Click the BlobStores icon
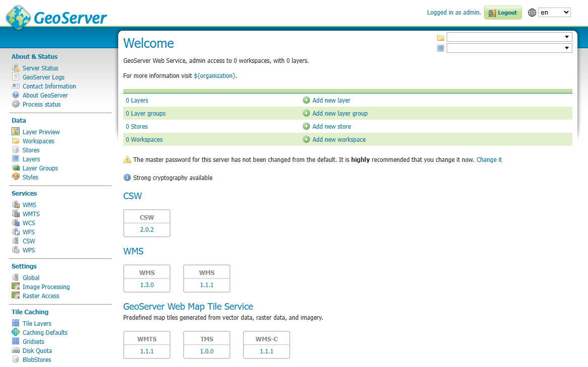Viewport: 588px width, 367px height. tap(16, 359)
